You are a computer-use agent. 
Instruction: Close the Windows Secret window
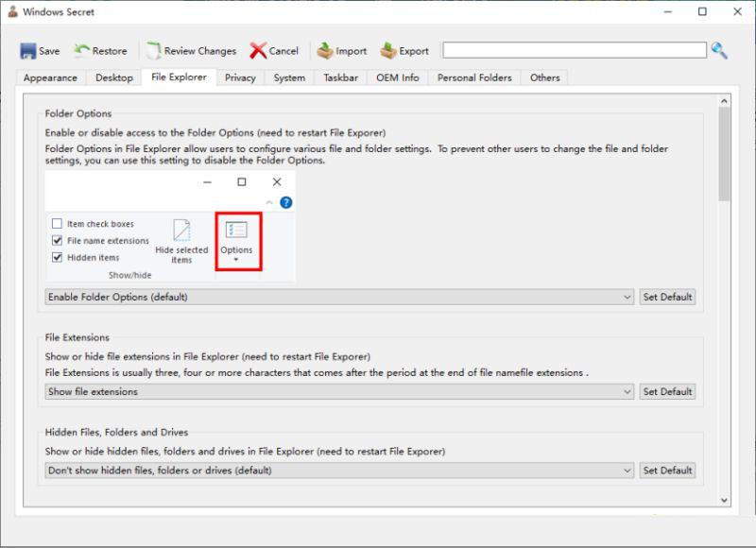click(738, 11)
